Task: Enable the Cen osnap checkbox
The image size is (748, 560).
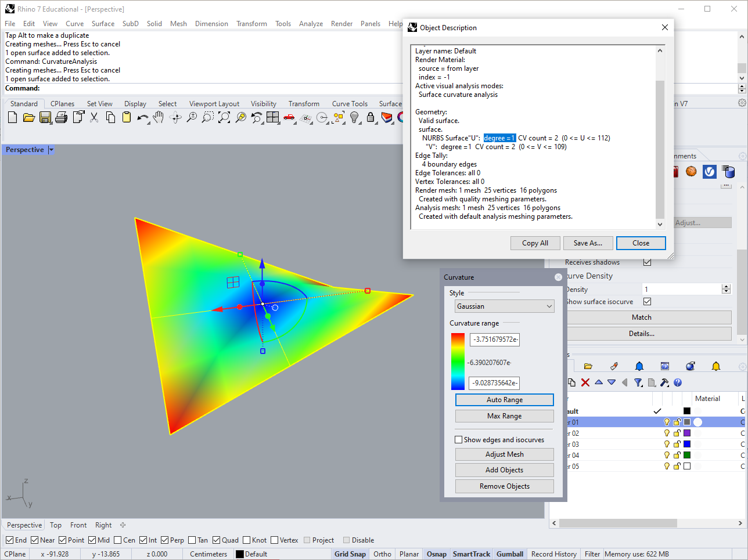Action: pyautogui.click(x=117, y=540)
